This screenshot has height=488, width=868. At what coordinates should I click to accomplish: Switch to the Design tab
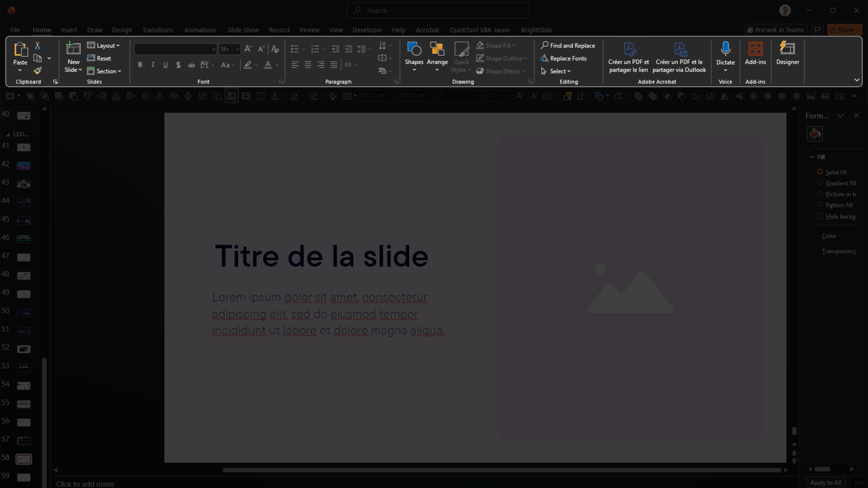[x=122, y=30]
